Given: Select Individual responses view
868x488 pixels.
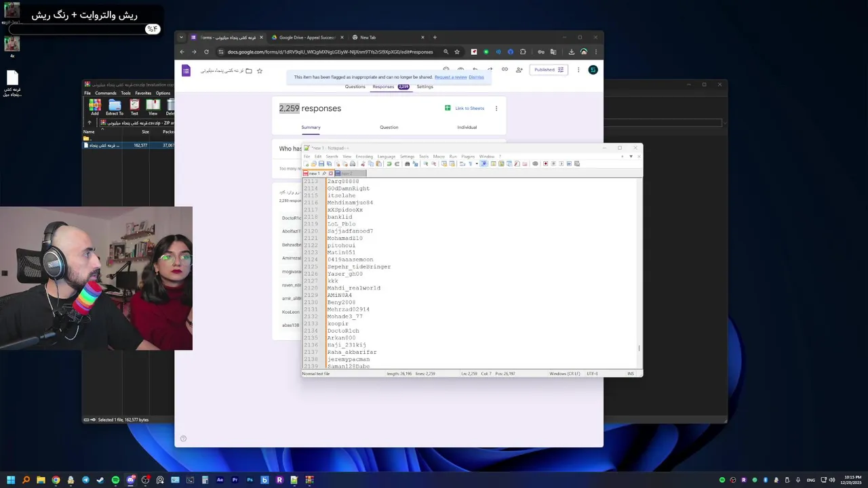Looking at the screenshot, I should (467, 127).
